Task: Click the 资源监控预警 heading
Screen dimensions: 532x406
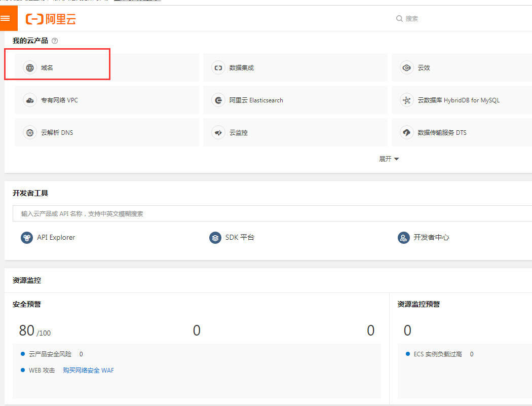Action: 419,304
